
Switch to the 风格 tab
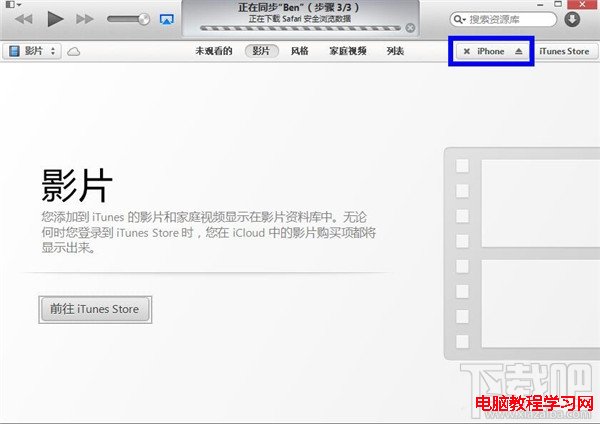click(x=300, y=51)
